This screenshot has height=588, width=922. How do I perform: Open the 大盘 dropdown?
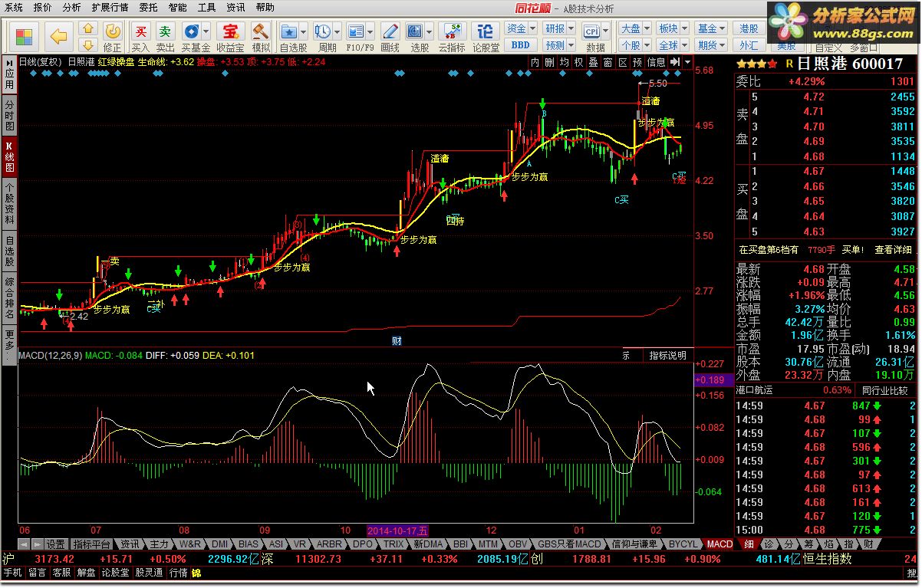pos(634,28)
